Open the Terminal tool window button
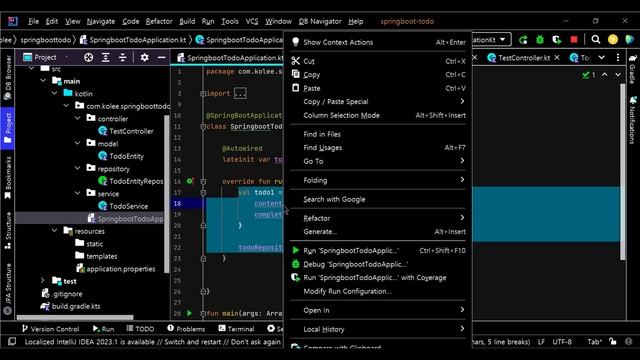 pyautogui.click(x=236, y=329)
